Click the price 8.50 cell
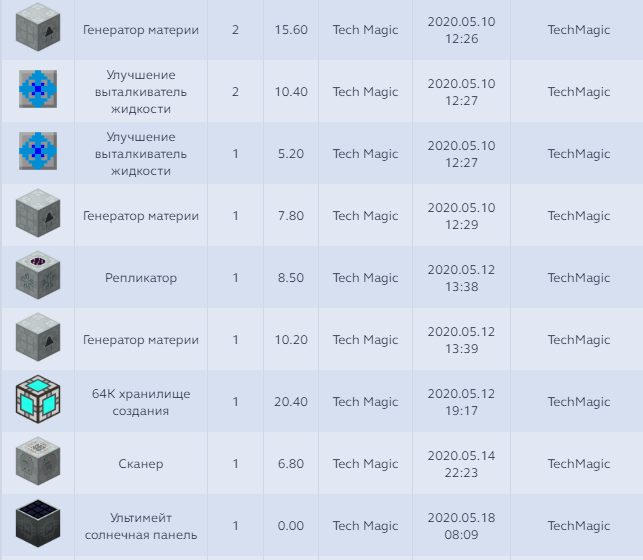Viewport: 643px width, 560px height. click(291, 278)
